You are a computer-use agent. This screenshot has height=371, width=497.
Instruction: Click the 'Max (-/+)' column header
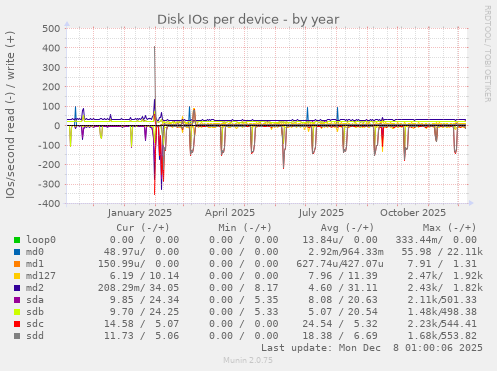pos(450,228)
